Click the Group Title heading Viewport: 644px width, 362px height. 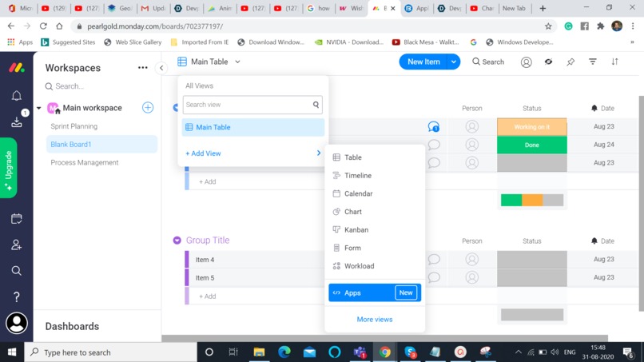click(x=208, y=241)
